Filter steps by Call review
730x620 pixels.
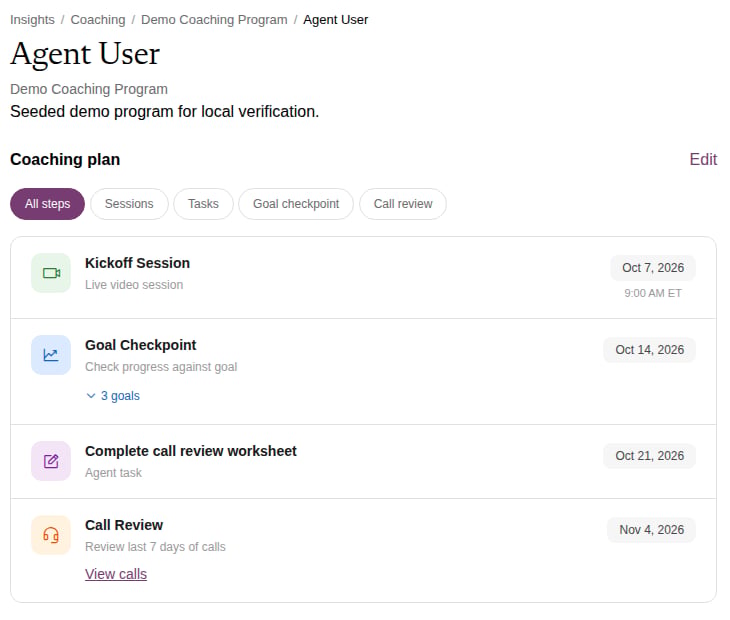[x=403, y=204]
